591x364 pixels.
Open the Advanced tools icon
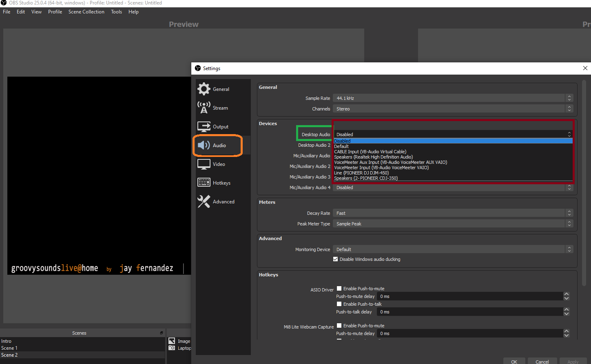point(204,201)
